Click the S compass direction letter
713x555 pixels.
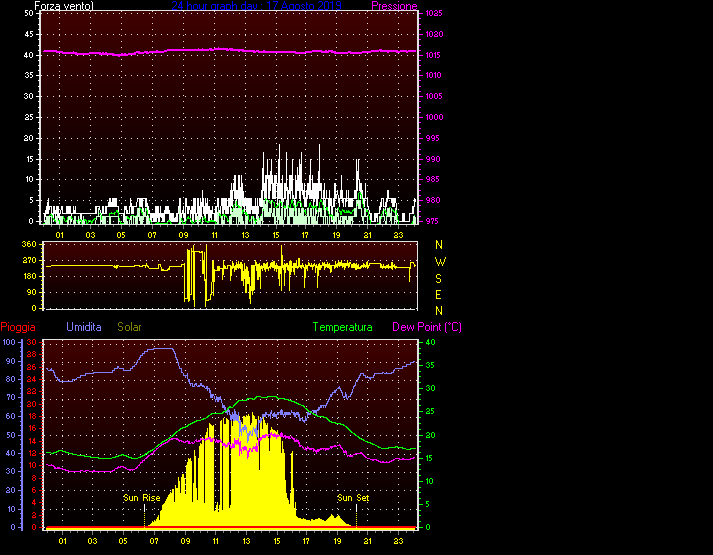439,278
